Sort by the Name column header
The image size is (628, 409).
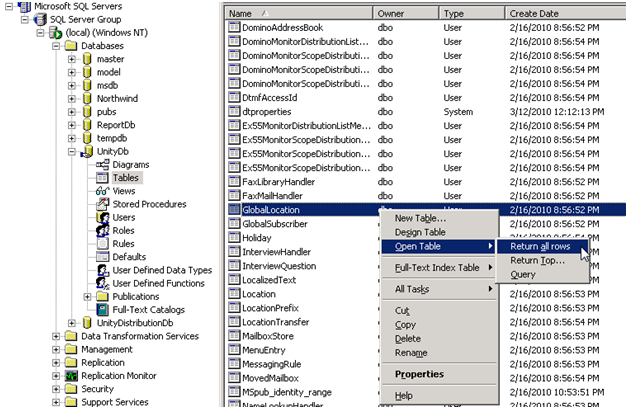pyautogui.click(x=299, y=13)
